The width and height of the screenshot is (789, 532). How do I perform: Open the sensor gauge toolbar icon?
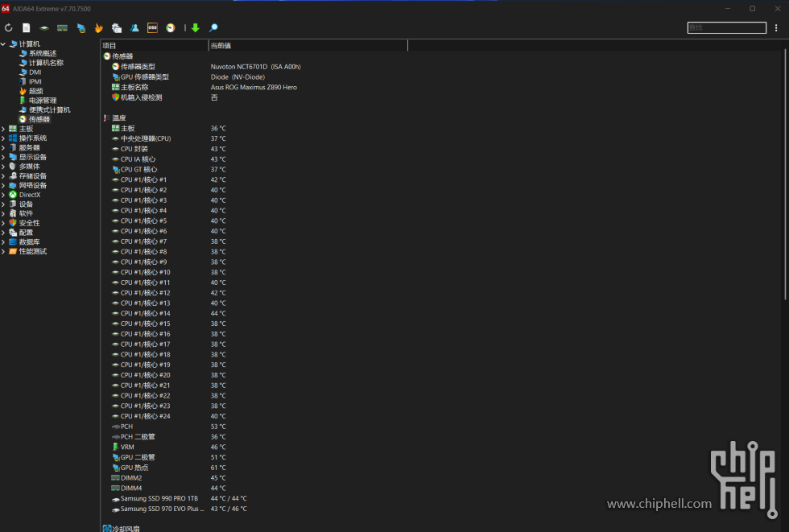pyautogui.click(x=171, y=27)
